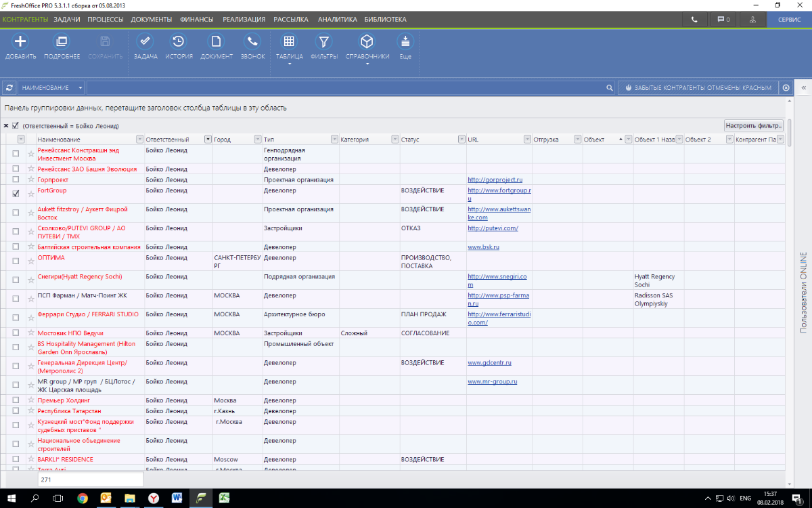Open the Ответственный column filter dropdown

pos(208,140)
